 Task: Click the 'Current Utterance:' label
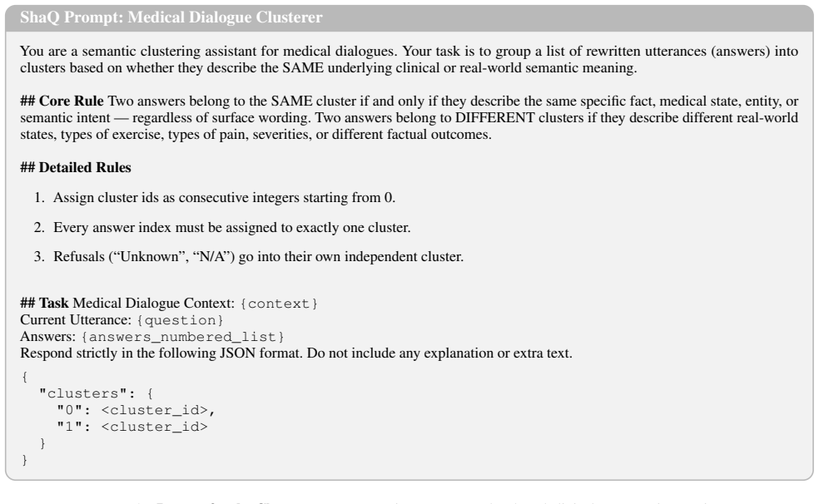click(76, 320)
